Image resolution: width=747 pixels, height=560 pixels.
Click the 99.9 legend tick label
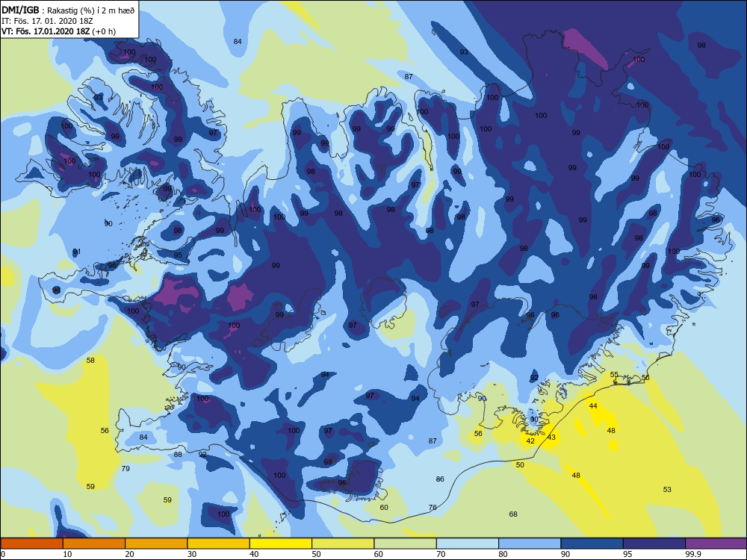click(692, 554)
